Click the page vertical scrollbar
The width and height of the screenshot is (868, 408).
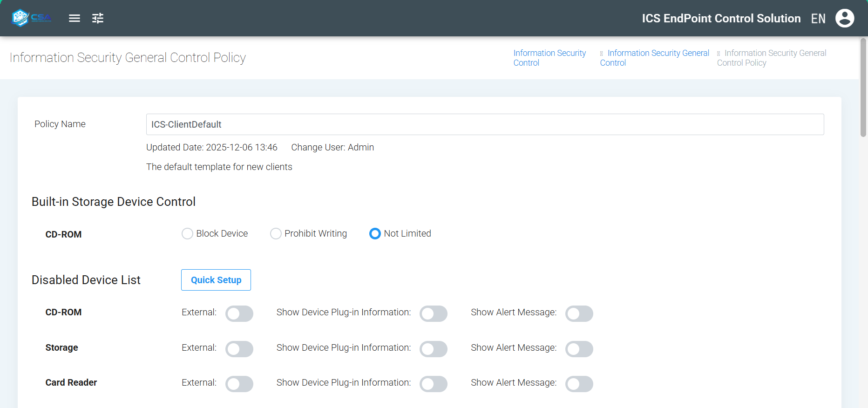pos(863,88)
